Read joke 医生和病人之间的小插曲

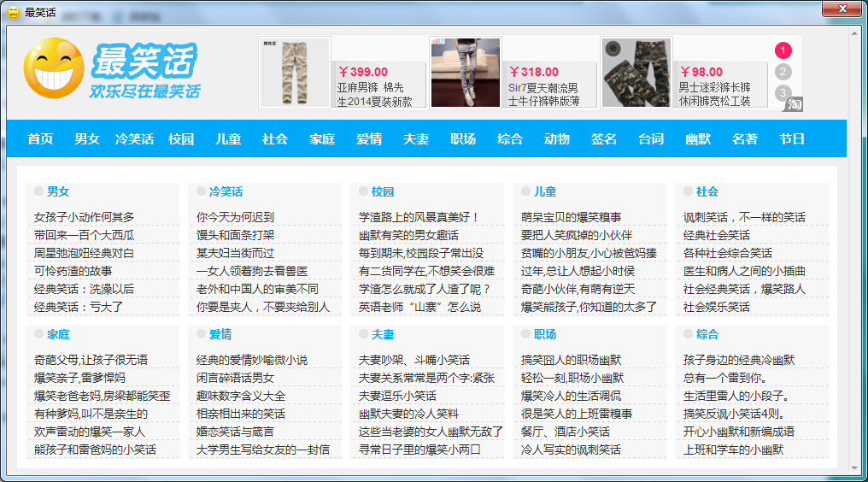click(745, 271)
